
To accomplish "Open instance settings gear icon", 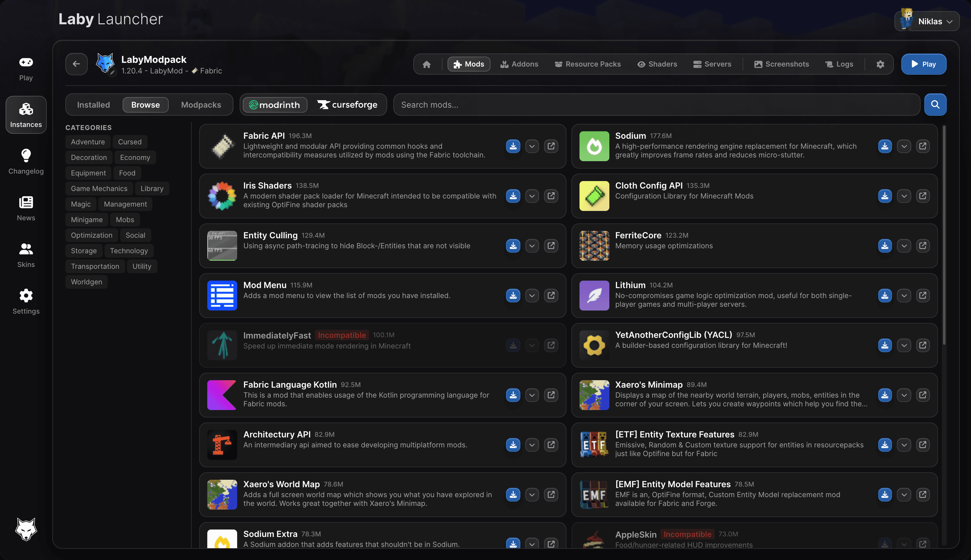I will pyautogui.click(x=880, y=64).
